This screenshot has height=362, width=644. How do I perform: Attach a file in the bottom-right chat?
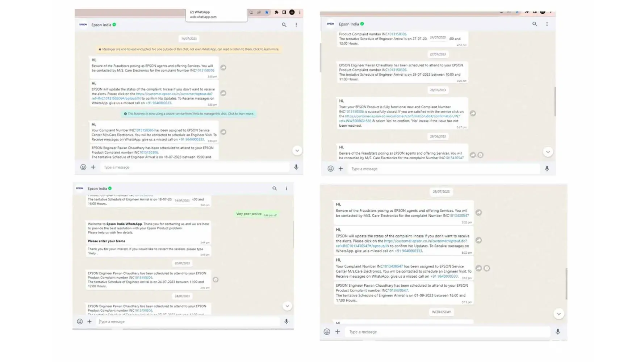coord(338,332)
